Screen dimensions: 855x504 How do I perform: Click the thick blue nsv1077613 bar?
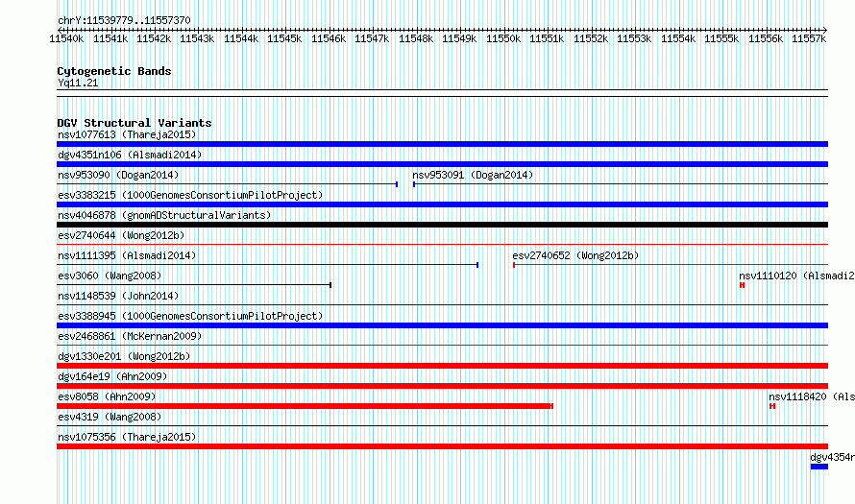coord(442,144)
